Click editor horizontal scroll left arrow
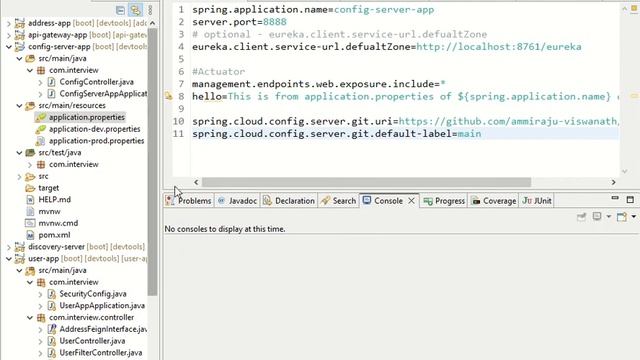Viewport: 640px width, 360px height. pyautogui.click(x=196, y=182)
